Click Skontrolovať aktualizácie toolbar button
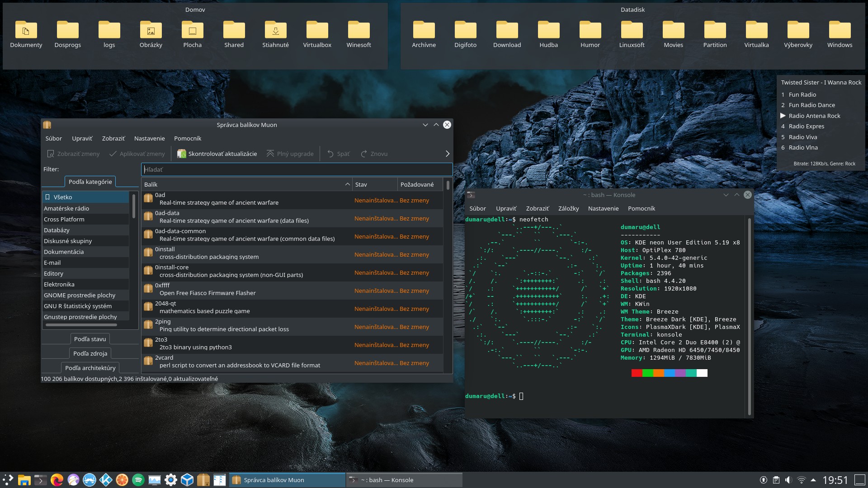868x488 pixels. [x=217, y=154]
